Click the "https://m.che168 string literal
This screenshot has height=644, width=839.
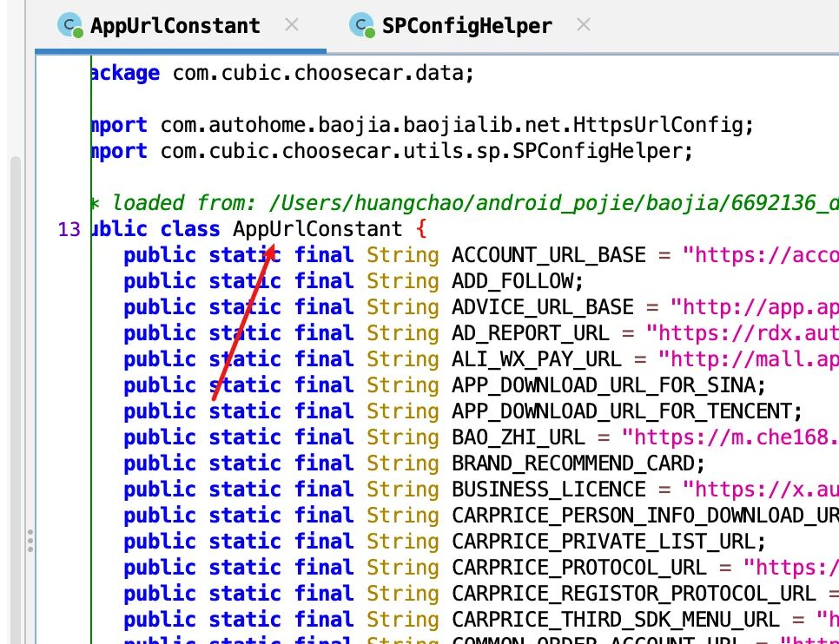point(730,437)
